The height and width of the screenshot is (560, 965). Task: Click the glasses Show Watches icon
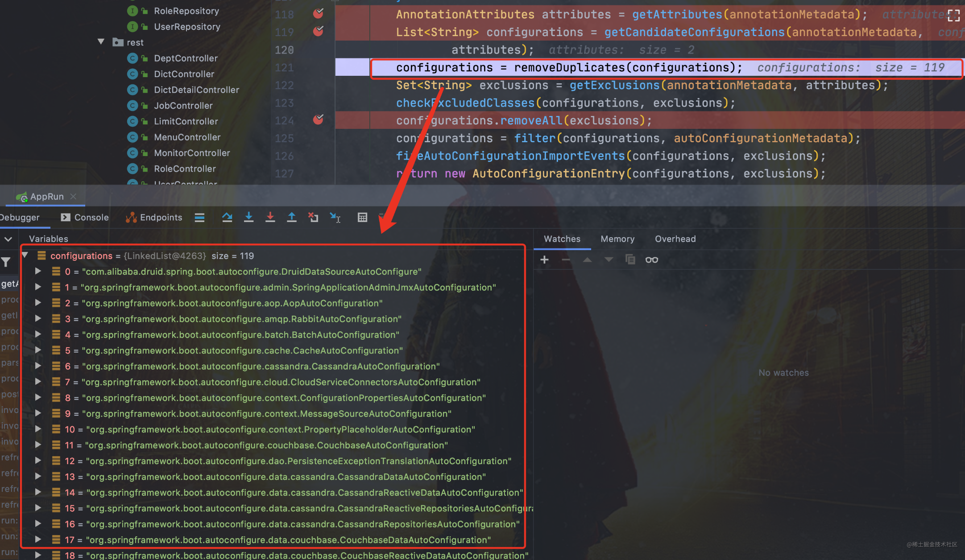click(651, 259)
